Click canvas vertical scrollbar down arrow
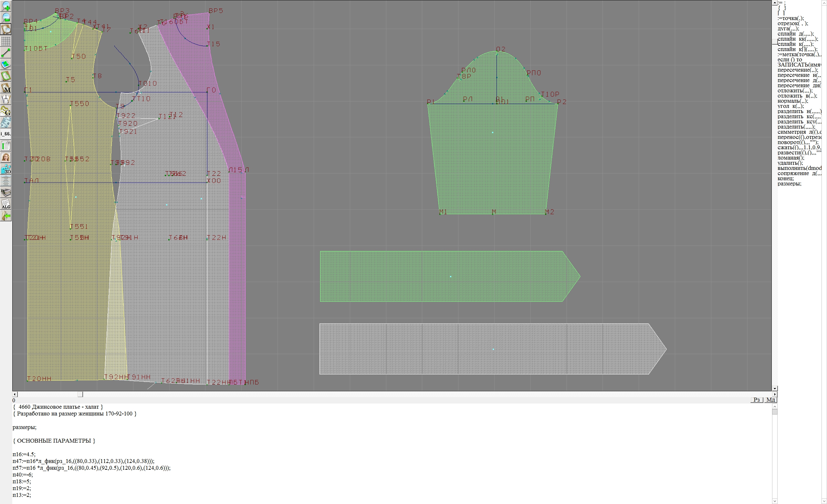 click(x=775, y=388)
